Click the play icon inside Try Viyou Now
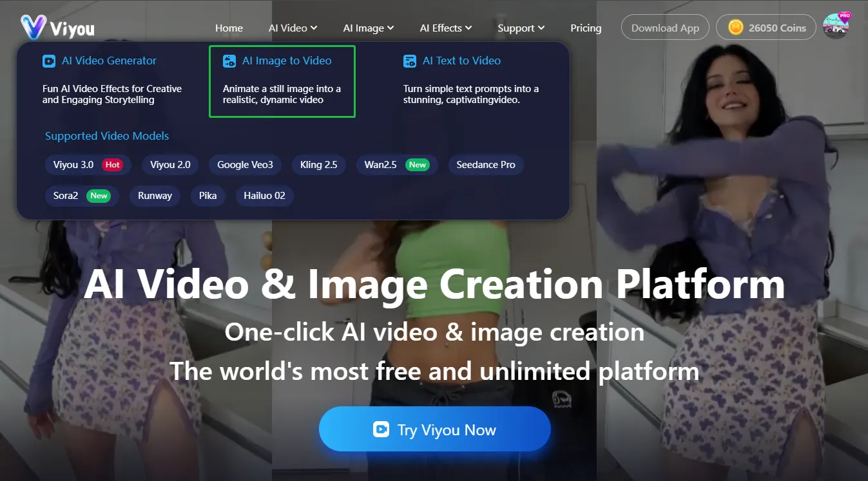The image size is (868, 481). pos(381,429)
